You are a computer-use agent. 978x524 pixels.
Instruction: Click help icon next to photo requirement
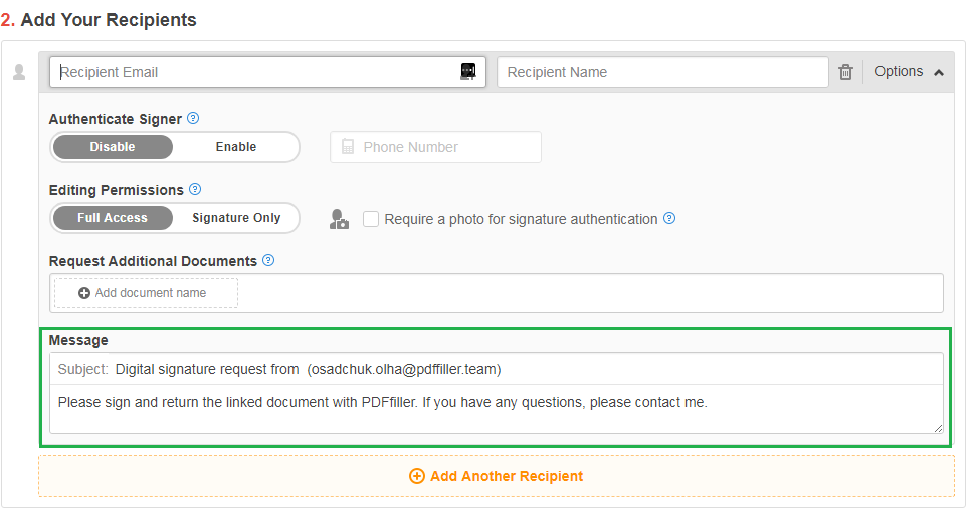point(669,218)
